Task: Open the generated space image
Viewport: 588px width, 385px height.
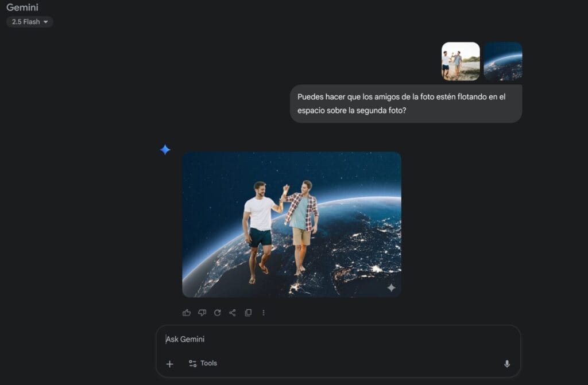Action: tap(291, 224)
